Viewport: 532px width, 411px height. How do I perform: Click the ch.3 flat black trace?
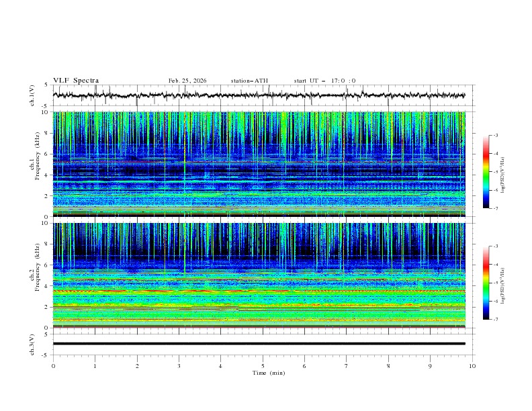(x=259, y=344)
